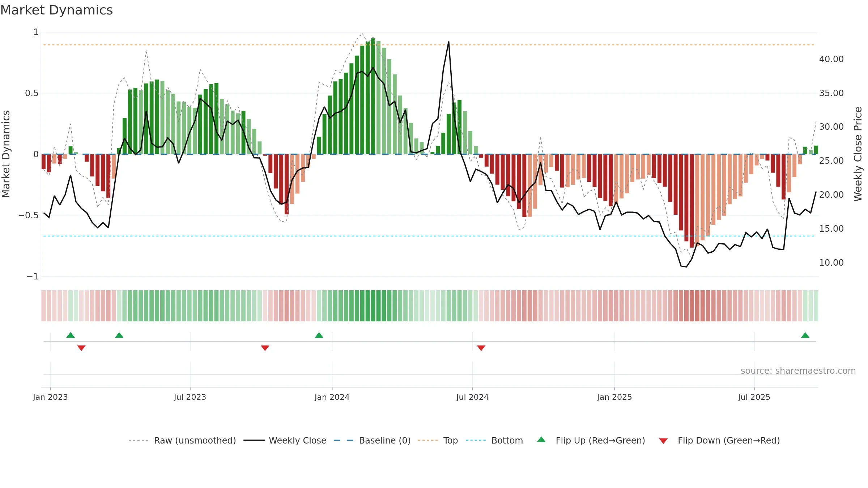Click the −0.5 left axis tick
Screen dimensions: 868x488
pyautogui.click(x=29, y=215)
